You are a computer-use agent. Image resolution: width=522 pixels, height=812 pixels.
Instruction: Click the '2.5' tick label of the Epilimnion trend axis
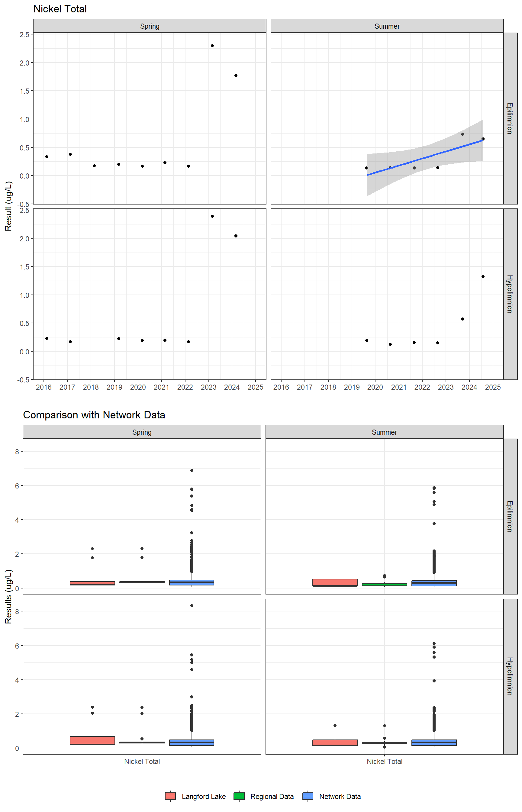[x=24, y=34]
